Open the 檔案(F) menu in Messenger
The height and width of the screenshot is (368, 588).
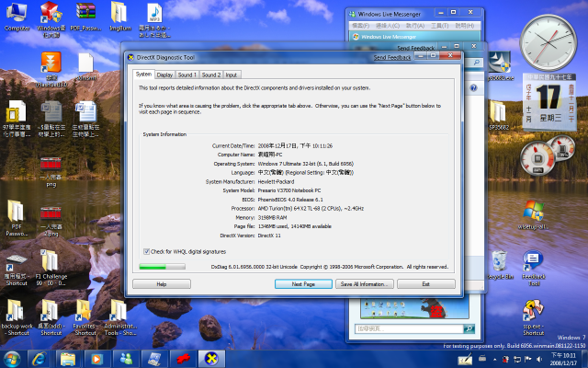[x=361, y=26]
